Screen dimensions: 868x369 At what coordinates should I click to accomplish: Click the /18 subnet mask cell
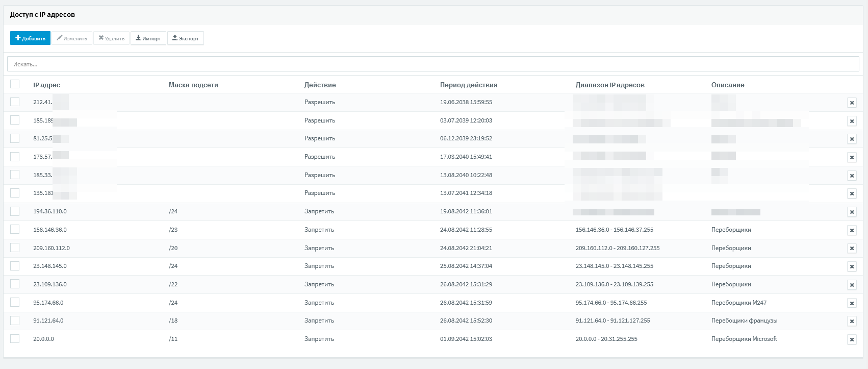173,321
